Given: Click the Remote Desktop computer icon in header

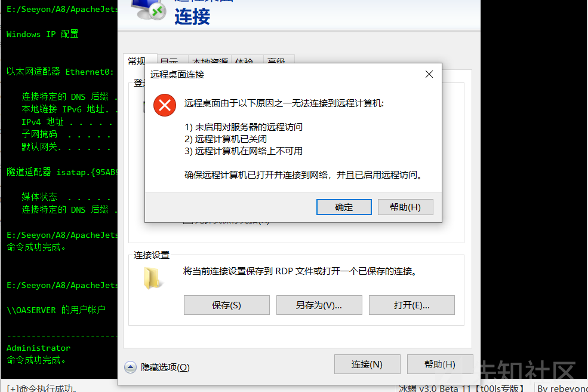Looking at the screenshot, I should pyautogui.click(x=148, y=10).
